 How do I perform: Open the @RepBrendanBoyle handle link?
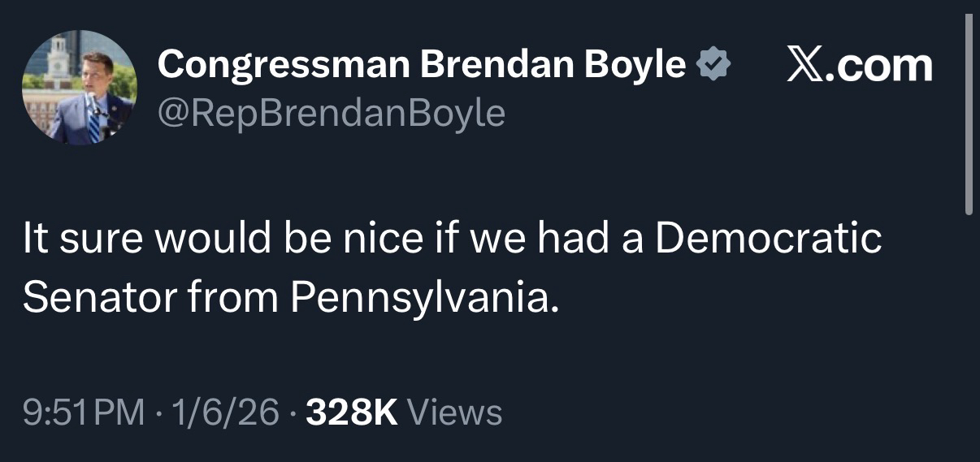coord(331,113)
